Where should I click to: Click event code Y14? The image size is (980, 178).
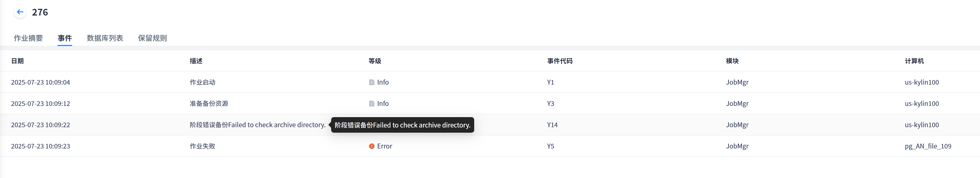coord(552,125)
